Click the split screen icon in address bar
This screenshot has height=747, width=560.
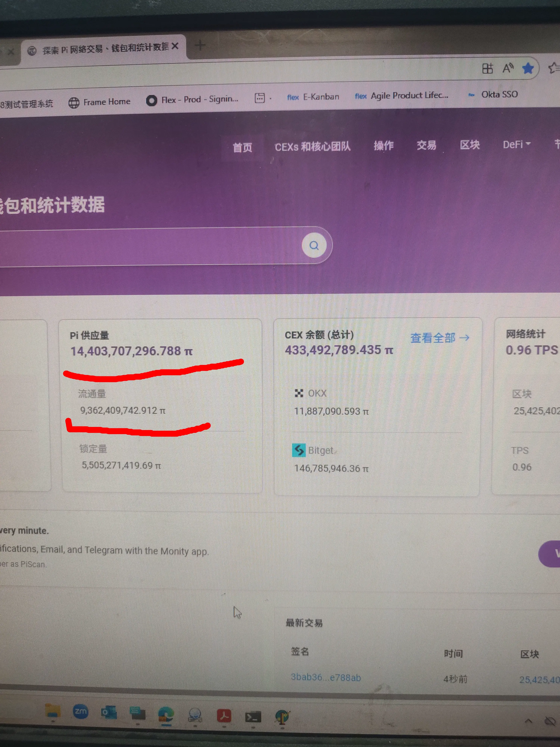(x=487, y=69)
